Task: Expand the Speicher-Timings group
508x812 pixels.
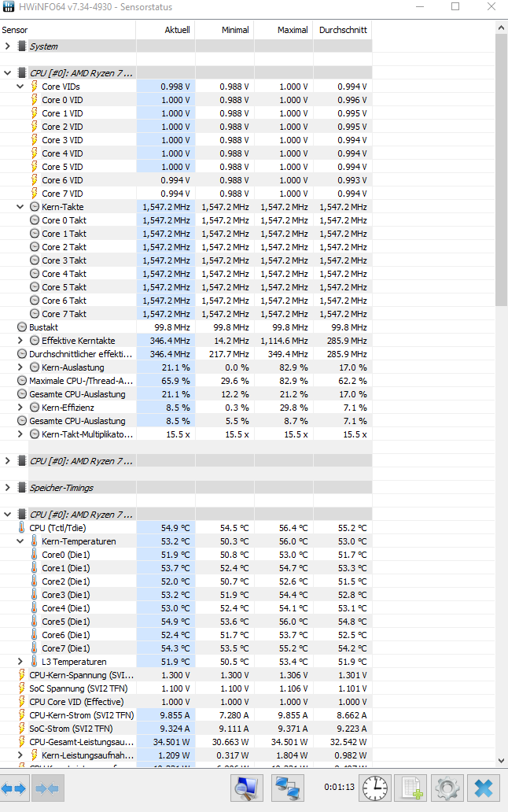Action: click(7, 487)
